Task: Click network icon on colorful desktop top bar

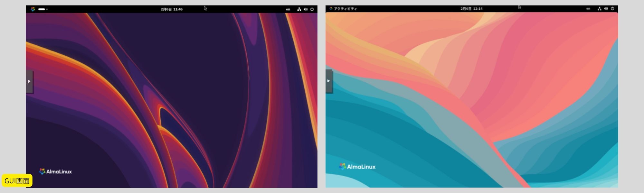Action: pyautogui.click(x=599, y=9)
